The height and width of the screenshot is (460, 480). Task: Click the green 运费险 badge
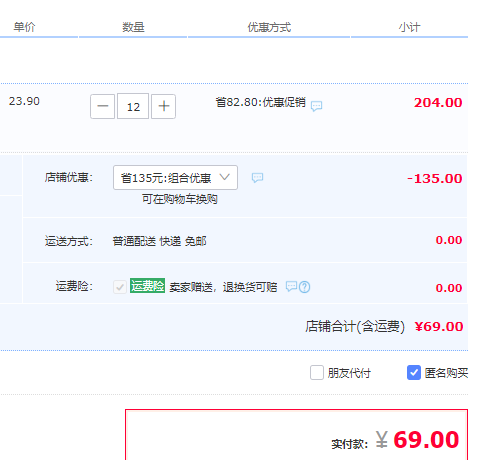pyautogui.click(x=147, y=286)
